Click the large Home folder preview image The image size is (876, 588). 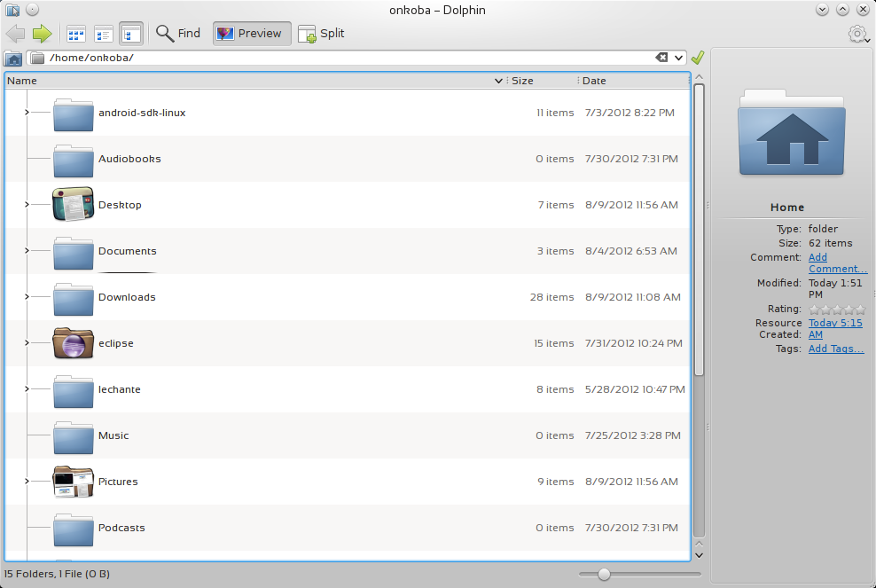(x=792, y=133)
